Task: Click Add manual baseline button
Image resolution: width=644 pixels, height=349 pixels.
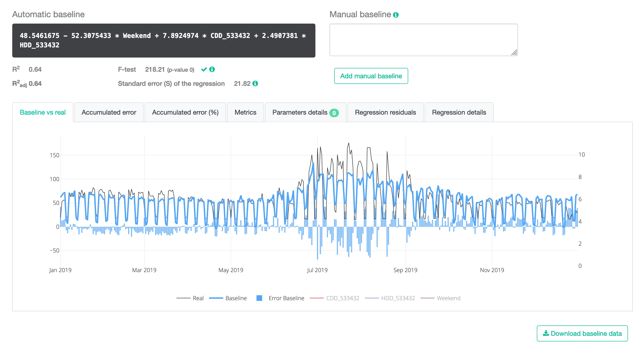Action: pos(371,76)
